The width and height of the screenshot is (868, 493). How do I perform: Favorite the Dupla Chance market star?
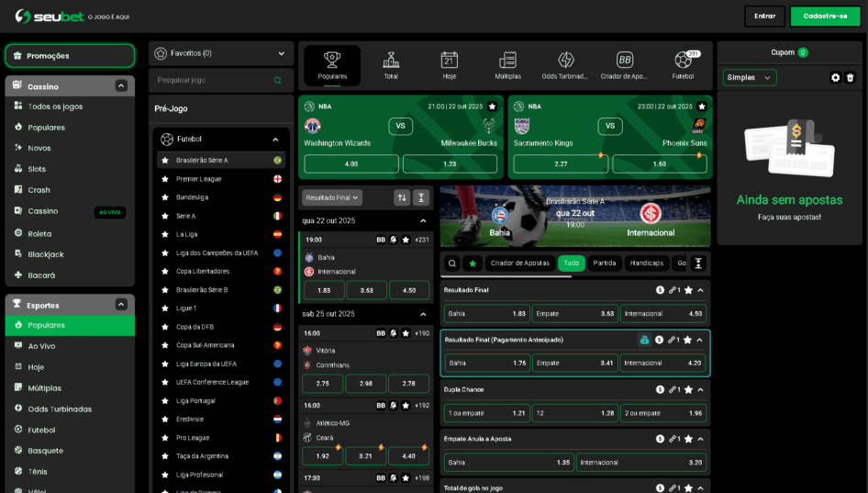click(688, 390)
